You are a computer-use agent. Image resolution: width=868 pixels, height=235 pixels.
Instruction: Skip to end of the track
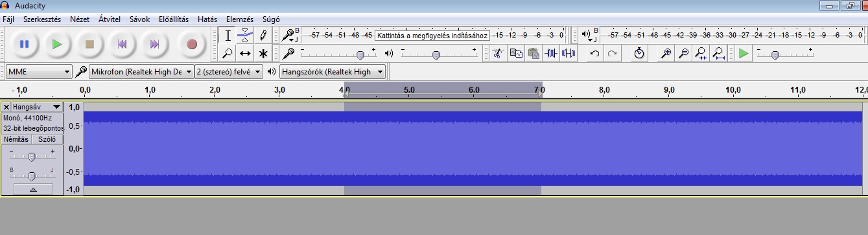pos(154,44)
